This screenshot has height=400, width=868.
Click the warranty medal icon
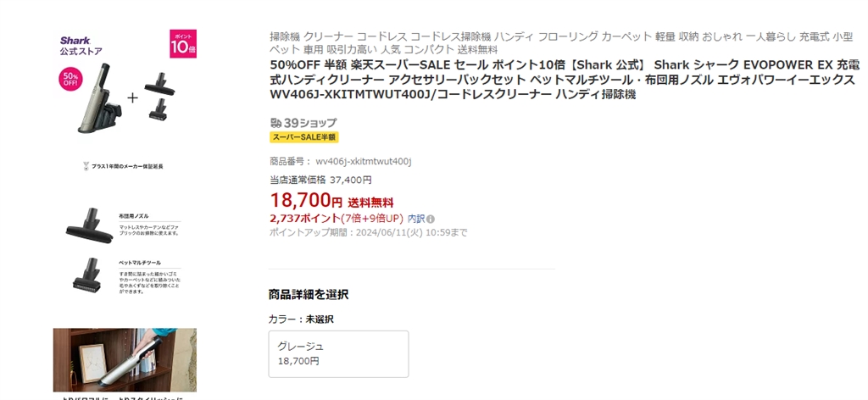(x=86, y=166)
